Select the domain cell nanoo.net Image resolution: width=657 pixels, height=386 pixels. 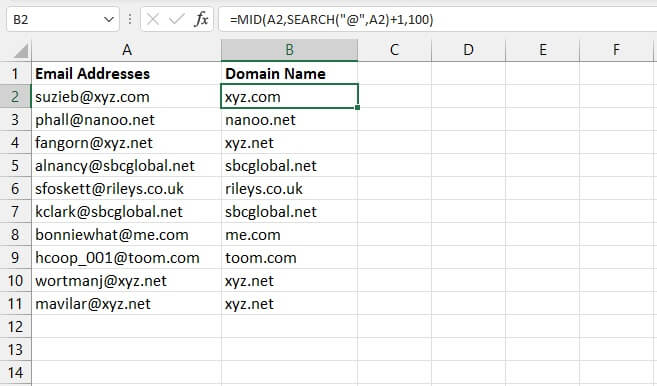(290, 119)
